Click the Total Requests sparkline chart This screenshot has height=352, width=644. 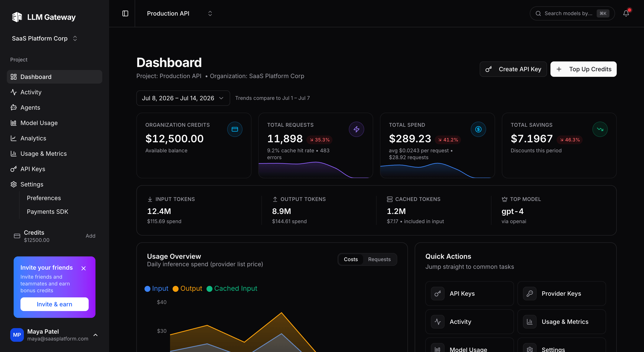point(315,170)
